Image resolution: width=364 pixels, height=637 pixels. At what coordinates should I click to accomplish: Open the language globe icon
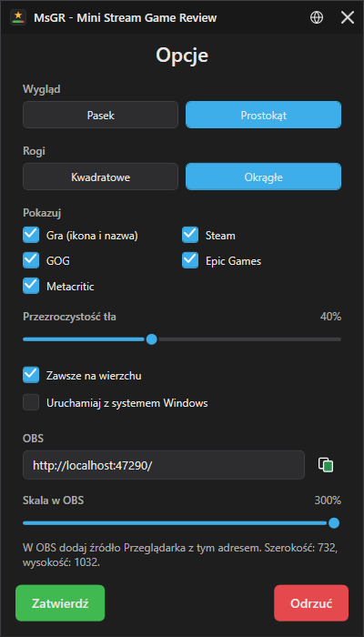click(x=317, y=17)
